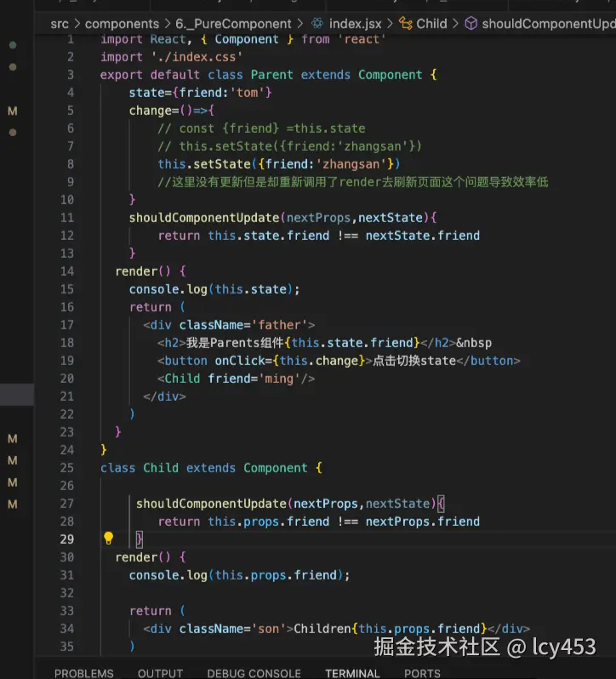Open the components breadcrumb segment

pyautogui.click(x=122, y=24)
